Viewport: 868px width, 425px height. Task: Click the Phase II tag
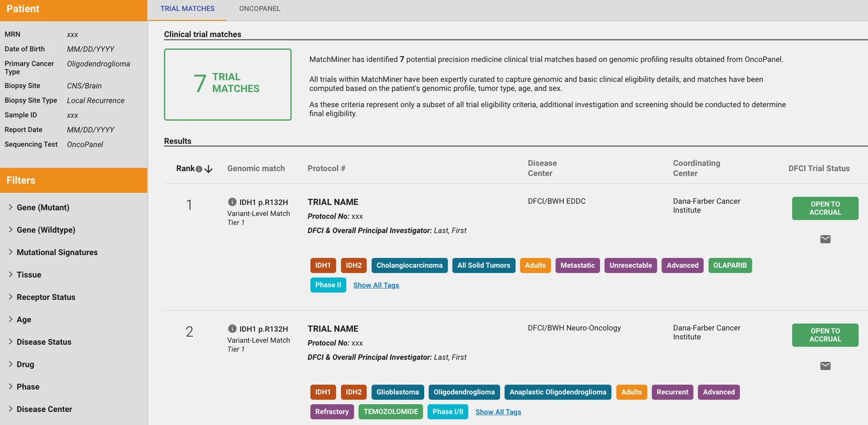point(328,285)
